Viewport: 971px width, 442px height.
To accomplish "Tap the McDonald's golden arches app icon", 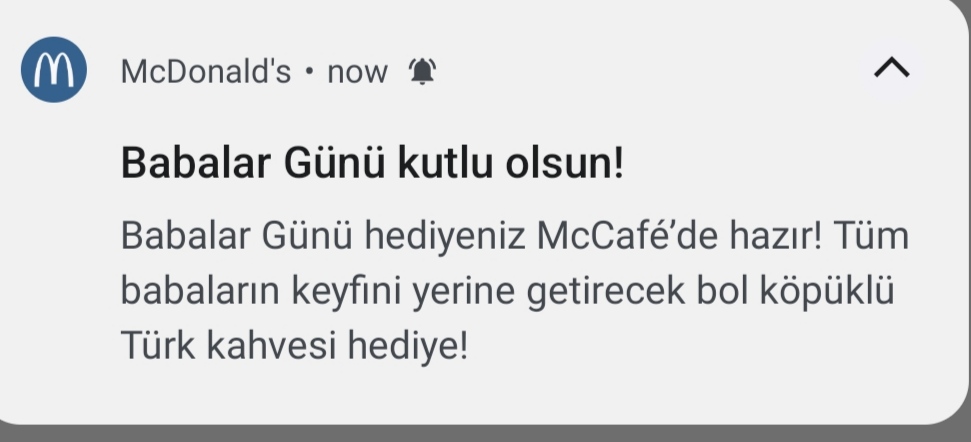I will [54, 69].
